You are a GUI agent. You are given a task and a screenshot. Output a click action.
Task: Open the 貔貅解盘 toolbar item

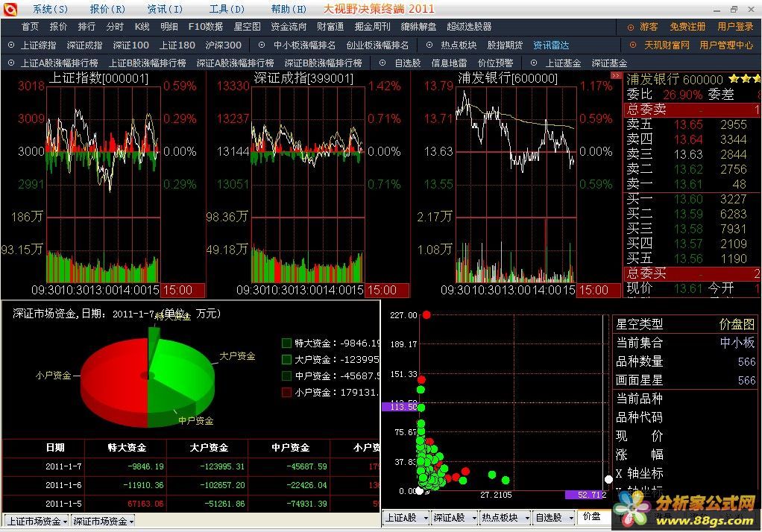[418, 27]
